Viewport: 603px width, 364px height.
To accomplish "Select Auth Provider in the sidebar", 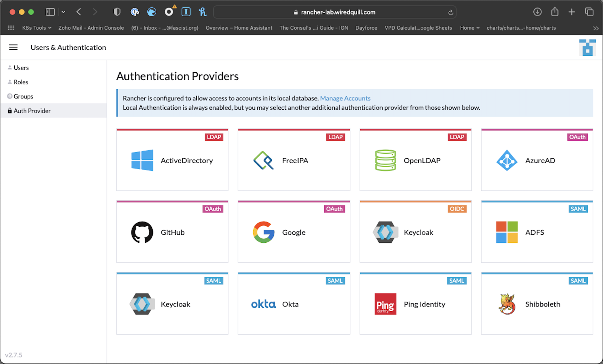I will pyautogui.click(x=54, y=111).
